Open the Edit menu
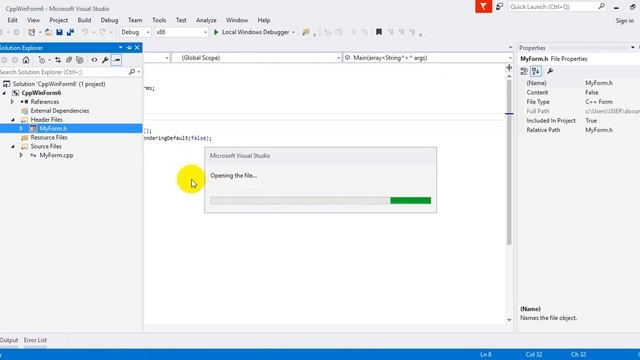This screenshot has height=360, width=640. [12, 20]
